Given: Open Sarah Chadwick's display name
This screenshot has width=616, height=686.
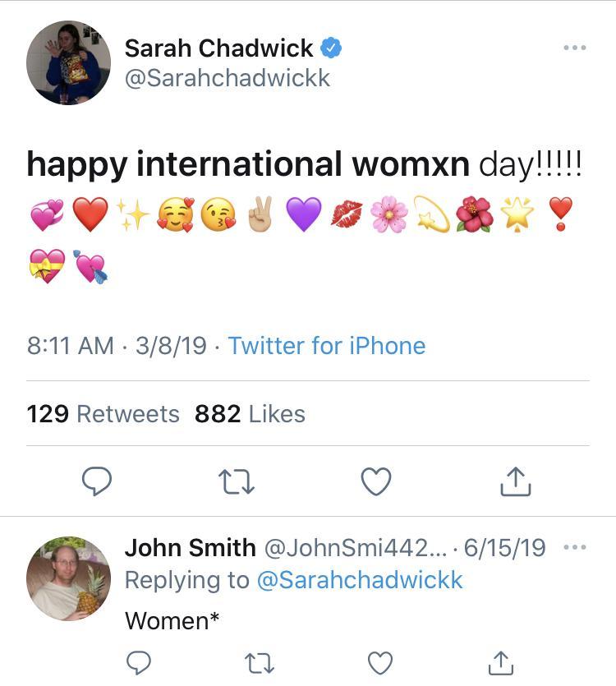Looking at the screenshot, I should click(218, 48).
